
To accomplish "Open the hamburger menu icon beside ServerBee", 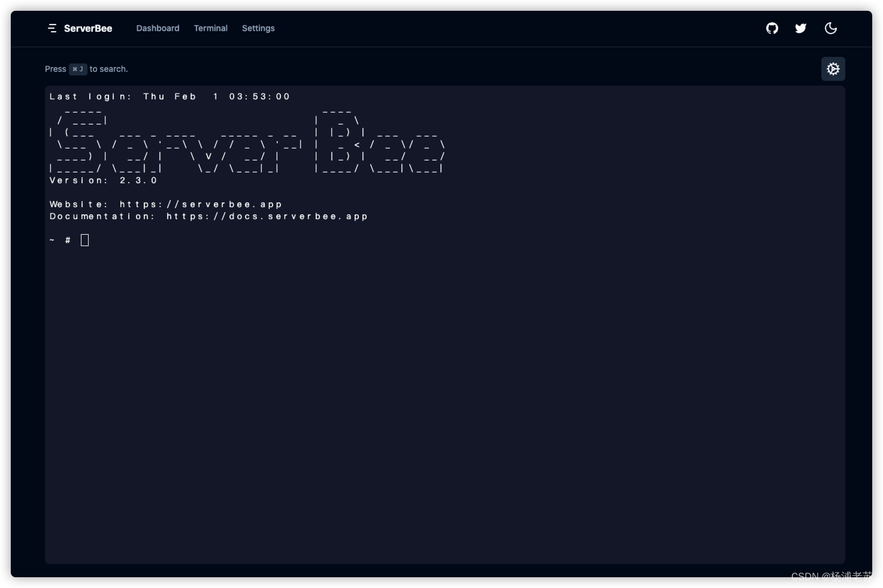I will click(52, 28).
